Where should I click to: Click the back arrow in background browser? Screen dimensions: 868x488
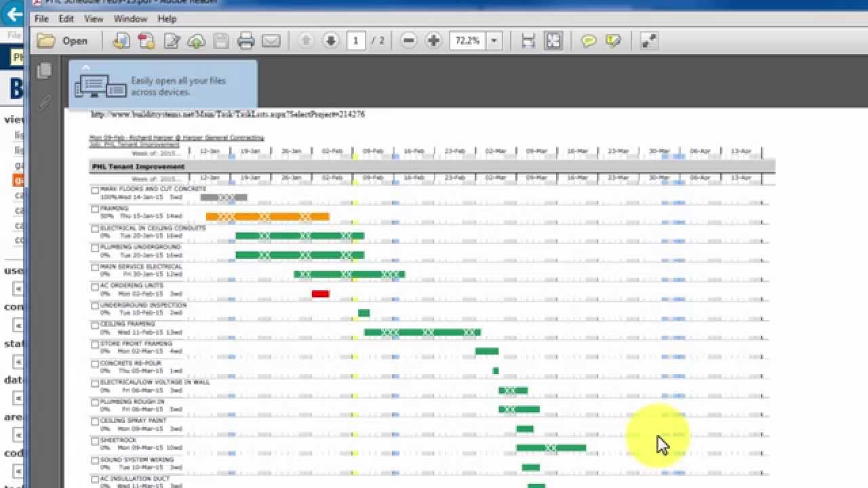14,14
